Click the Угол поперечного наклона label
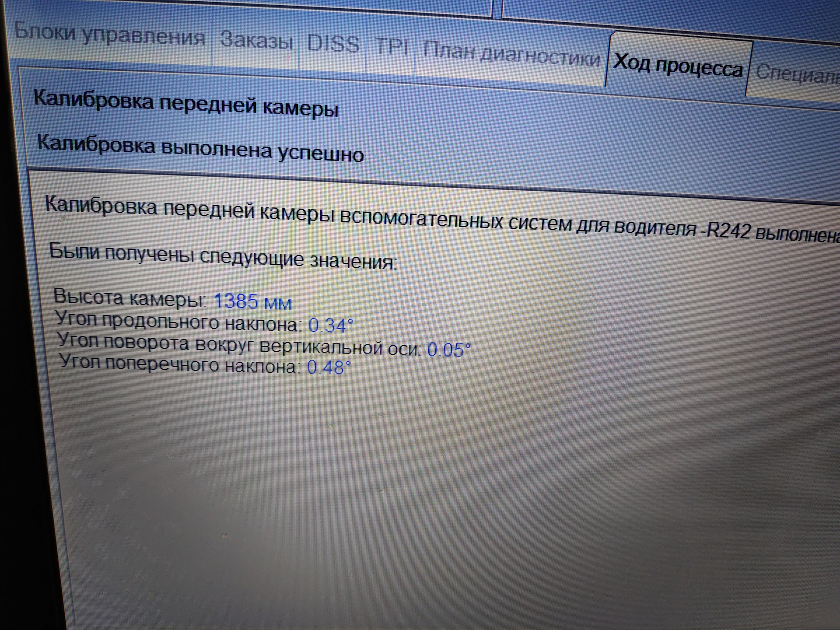 click(180, 364)
